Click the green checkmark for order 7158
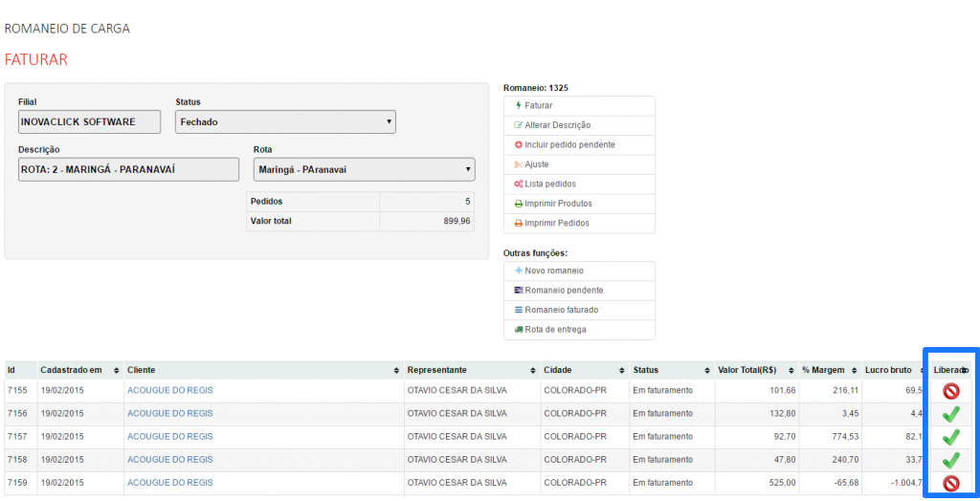The width and height of the screenshot is (980, 501). [x=950, y=460]
